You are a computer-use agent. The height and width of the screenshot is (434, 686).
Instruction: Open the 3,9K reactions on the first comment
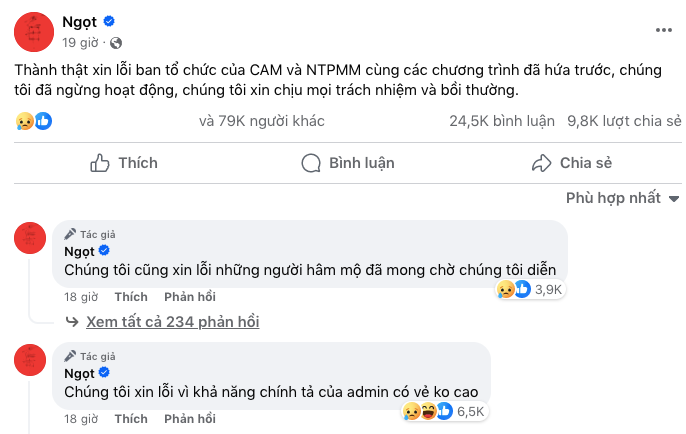click(x=530, y=290)
